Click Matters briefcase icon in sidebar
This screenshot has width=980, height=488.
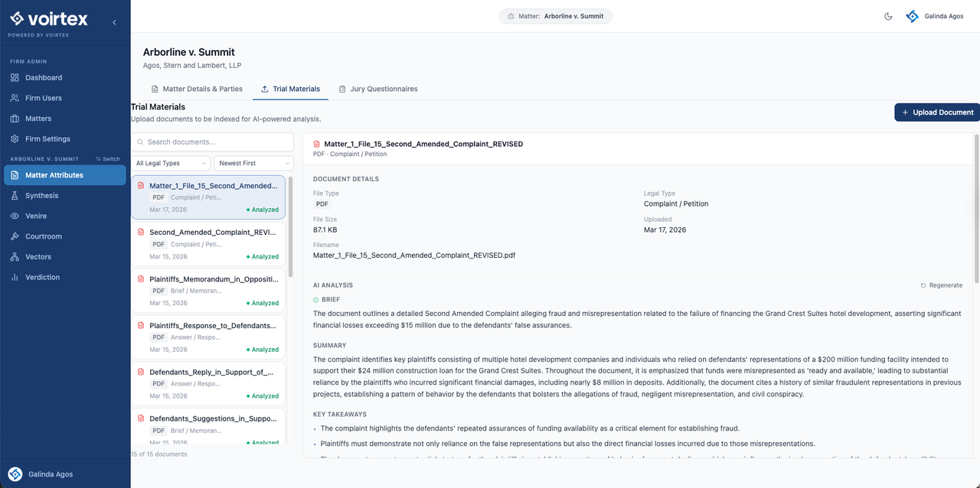15,119
